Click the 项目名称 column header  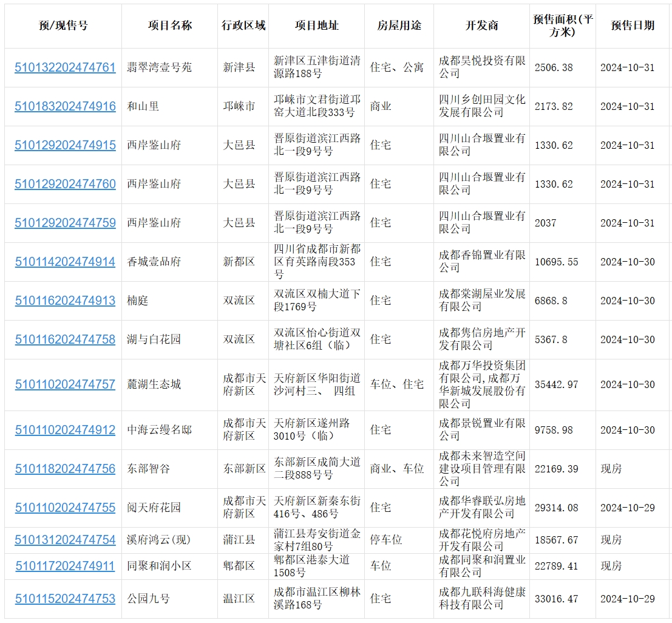coord(170,26)
